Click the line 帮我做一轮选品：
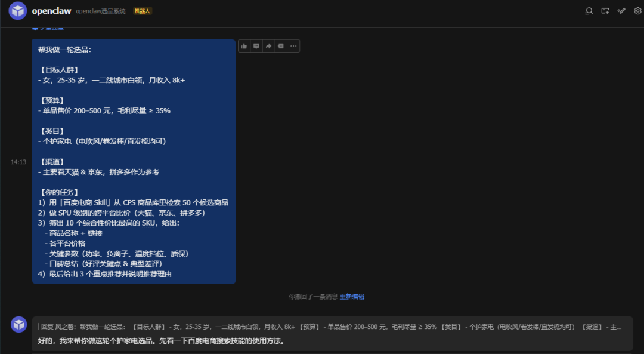 coord(64,50)
